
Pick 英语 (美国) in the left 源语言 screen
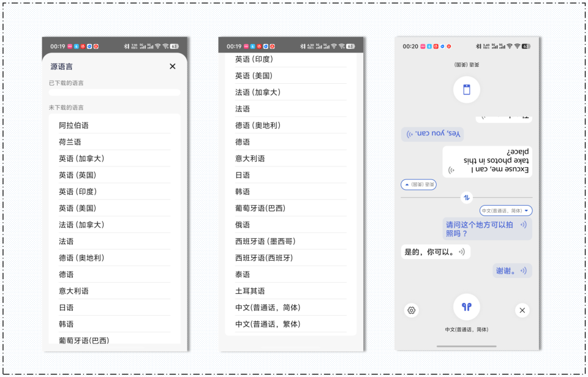pyautogui.click(x=115, y=208)
